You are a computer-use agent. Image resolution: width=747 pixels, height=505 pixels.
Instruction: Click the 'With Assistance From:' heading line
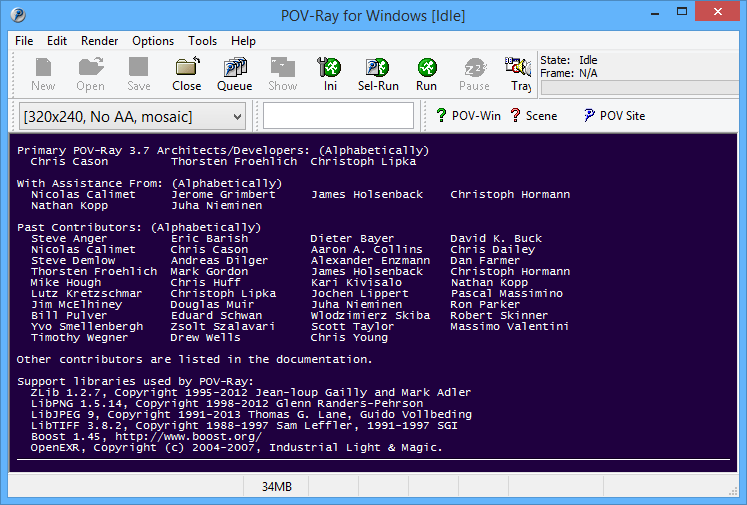coord(150,183)
